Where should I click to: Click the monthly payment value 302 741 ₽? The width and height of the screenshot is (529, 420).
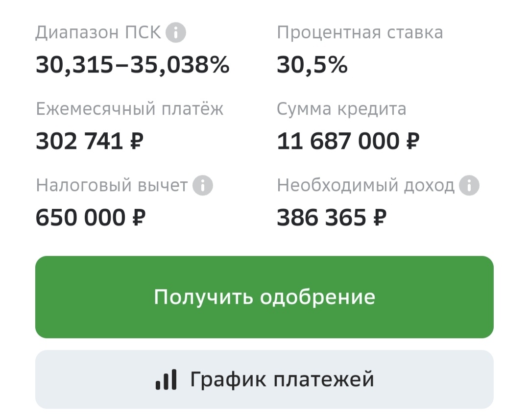[x=91, y=141]
